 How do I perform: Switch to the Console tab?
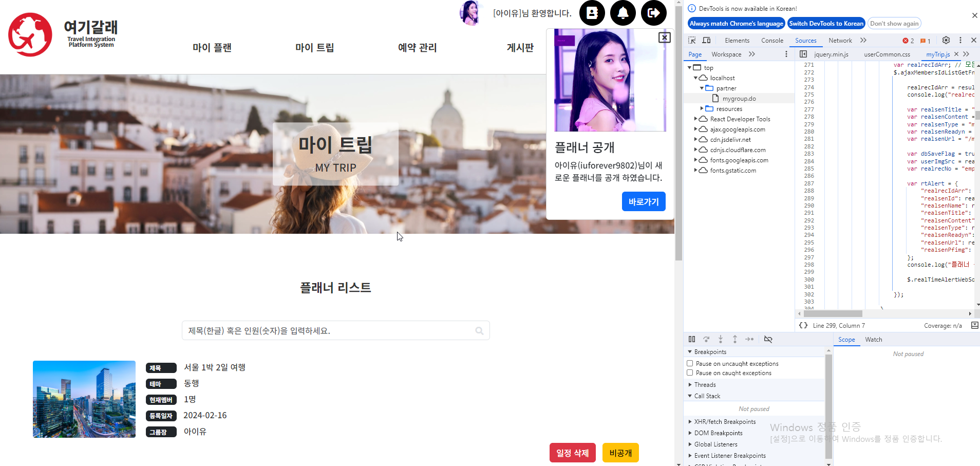pos(772,41)
